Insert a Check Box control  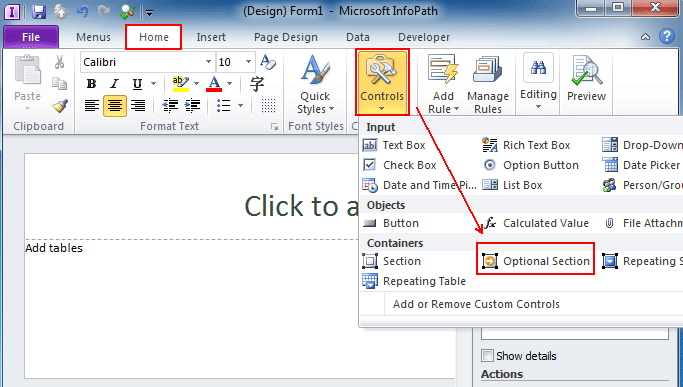click(399, 165)
